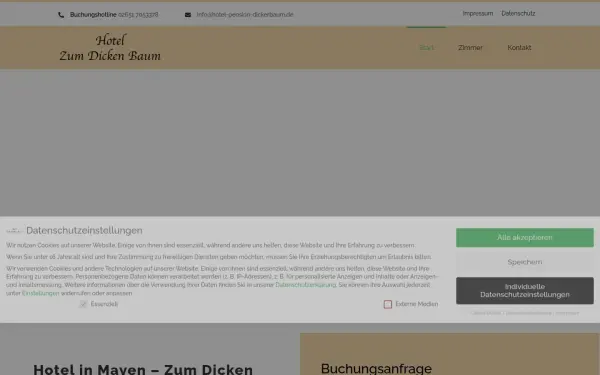Click the Buchungshotline phone number
The width and height of the screenshot is (600, 375).
[138, 15]
